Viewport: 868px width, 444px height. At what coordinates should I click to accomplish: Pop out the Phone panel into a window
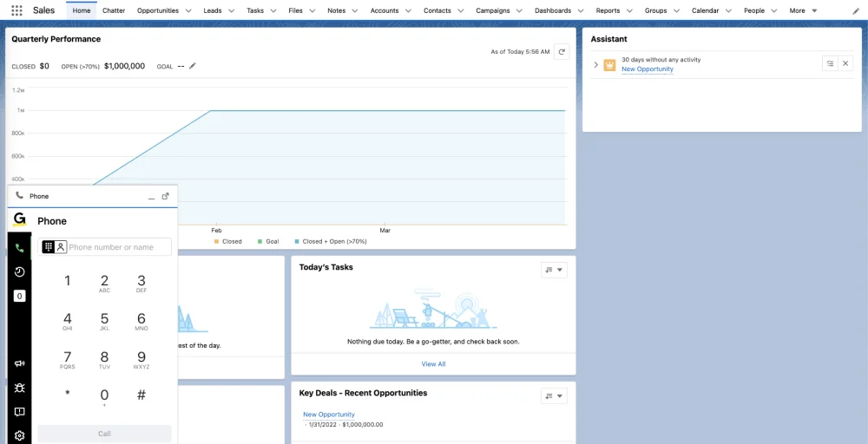165,196
